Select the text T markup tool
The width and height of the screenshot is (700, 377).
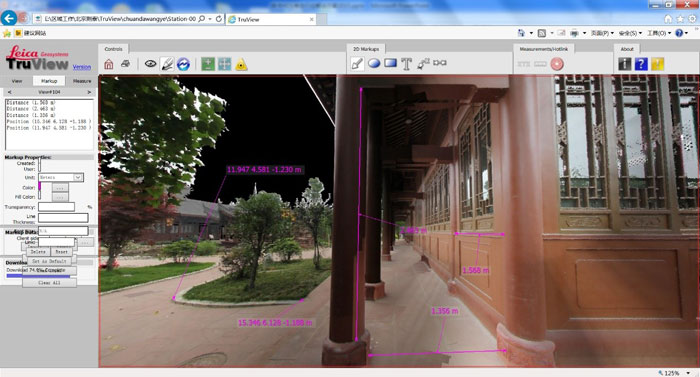406,64
